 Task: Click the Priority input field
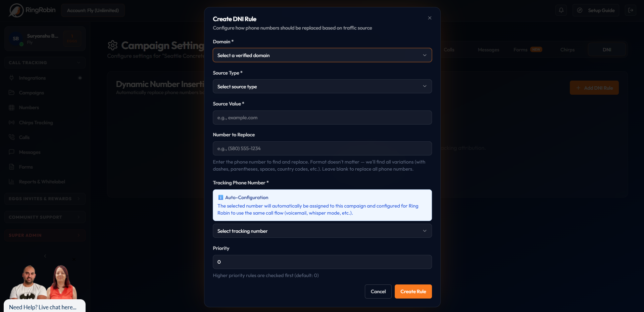[322, 262]
